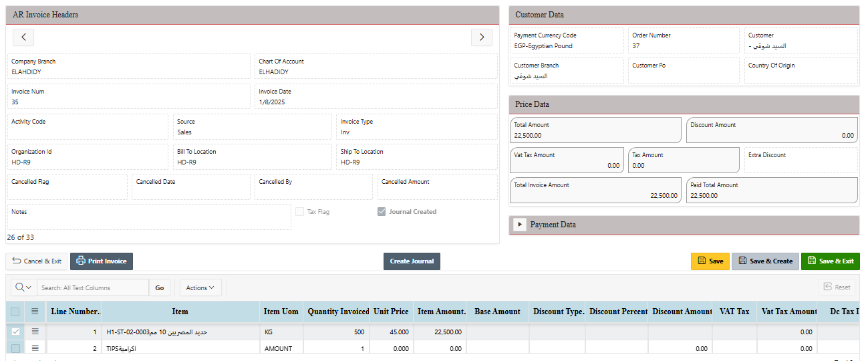Screen dimensions: 868x361
Task: Click the Item Uom column header
Action: (x=281, y=312)
